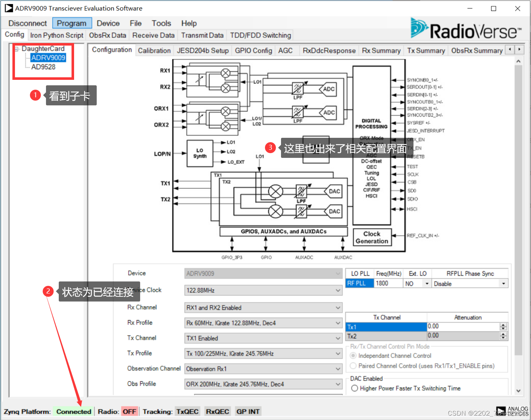Click the ADRV9009 application icon in title bar
531x420 pixels.
(8, 8)
